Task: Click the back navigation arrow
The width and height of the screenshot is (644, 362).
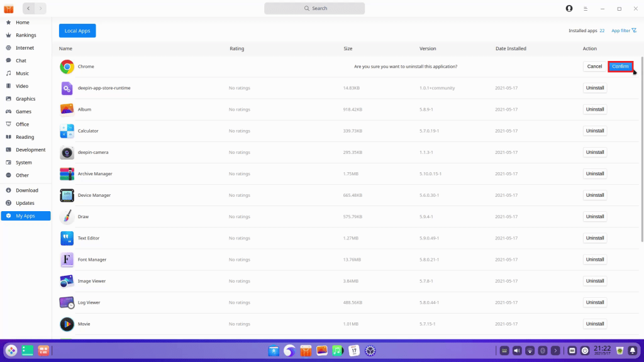Action: [29, 8]
